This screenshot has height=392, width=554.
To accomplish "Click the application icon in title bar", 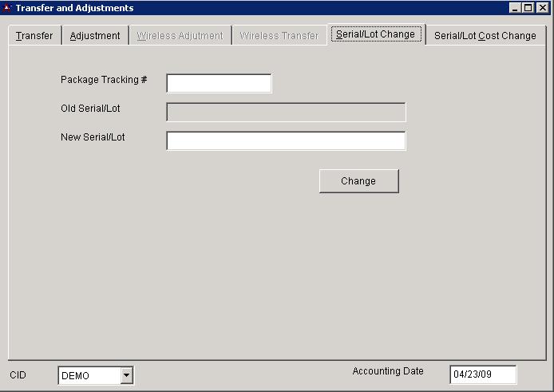I will point(7,8).
